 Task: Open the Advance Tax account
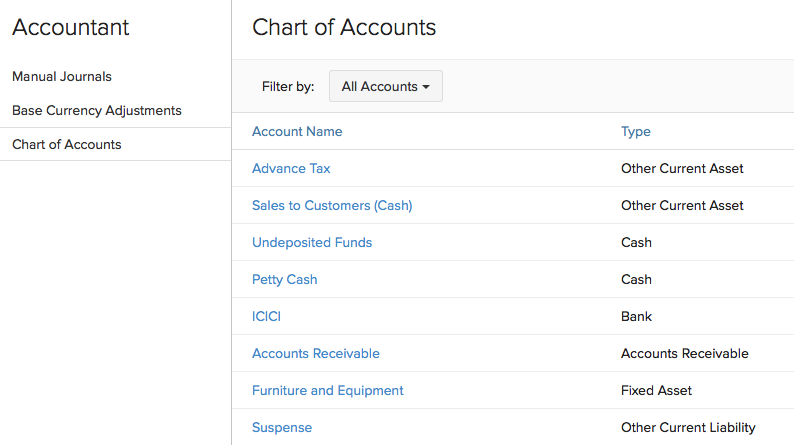tap(291, 169)
